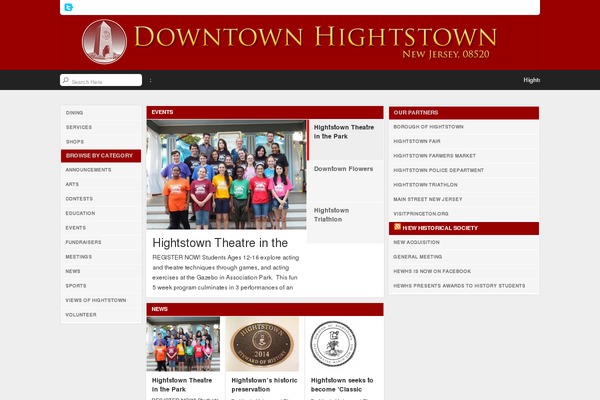600x400 pixels.
Task: Open the H/EW Historical Society RSS icon
Action: (398, 227)
